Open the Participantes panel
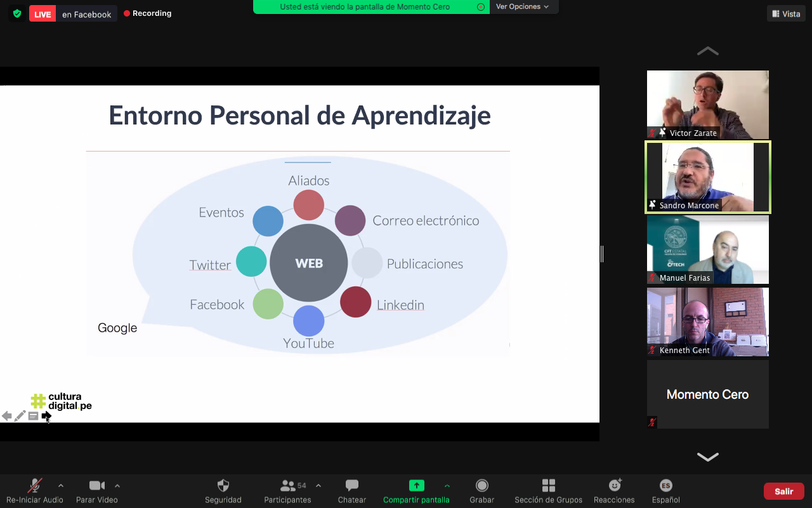Viewport: 812px width, 508px height. click(x=288, y=486)
